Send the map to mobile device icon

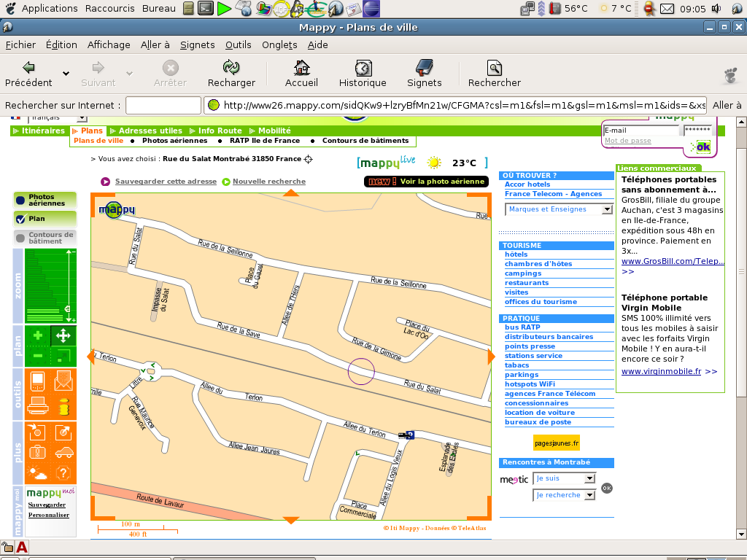pos(38,381)
